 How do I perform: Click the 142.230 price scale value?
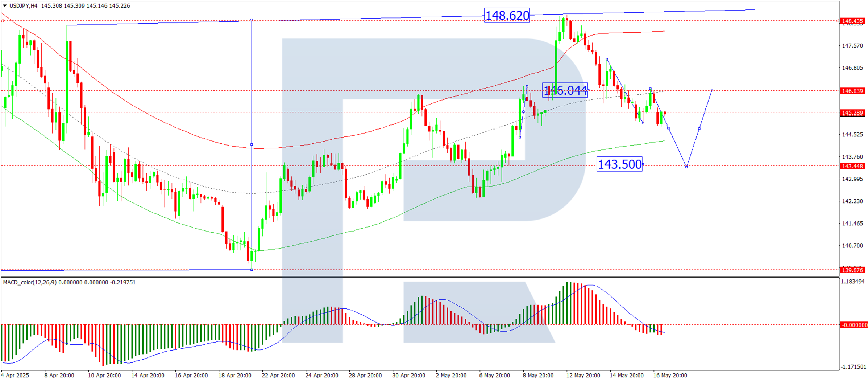852,201
